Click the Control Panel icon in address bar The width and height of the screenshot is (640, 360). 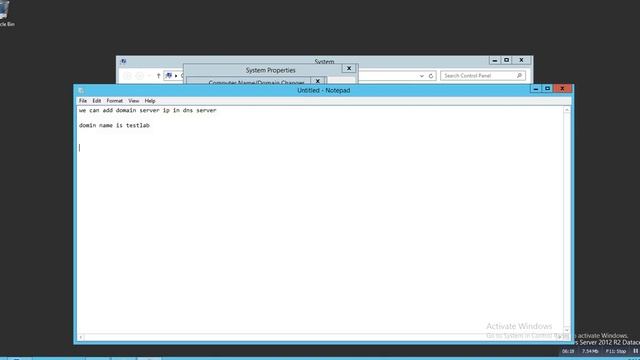(x=169, y=76)
